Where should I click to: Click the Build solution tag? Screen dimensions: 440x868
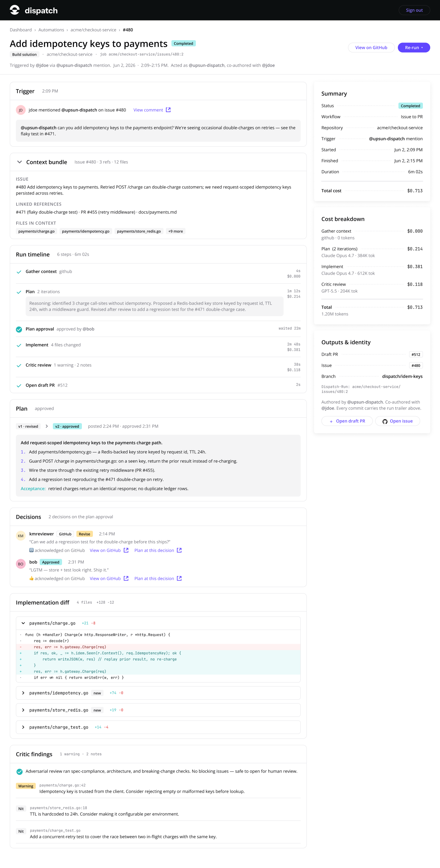(x=24, y=54)
